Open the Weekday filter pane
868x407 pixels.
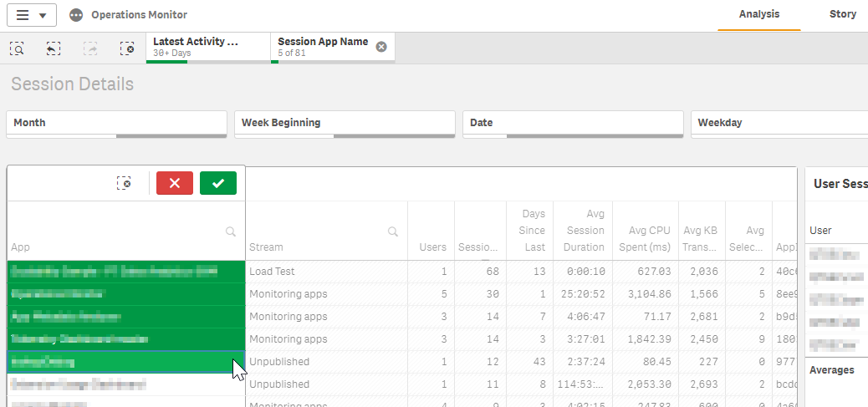(779, 124)
